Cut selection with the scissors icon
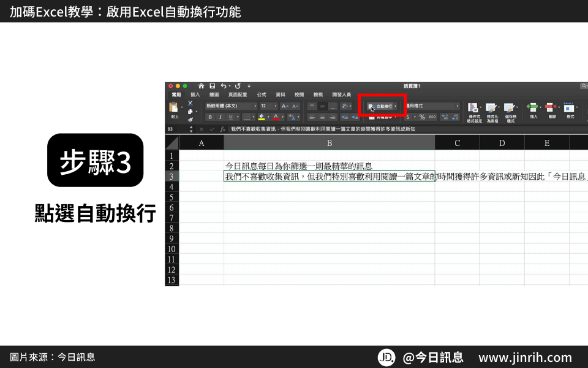The height and width of the screenshot is (368, 588). [x=190, y=103]
